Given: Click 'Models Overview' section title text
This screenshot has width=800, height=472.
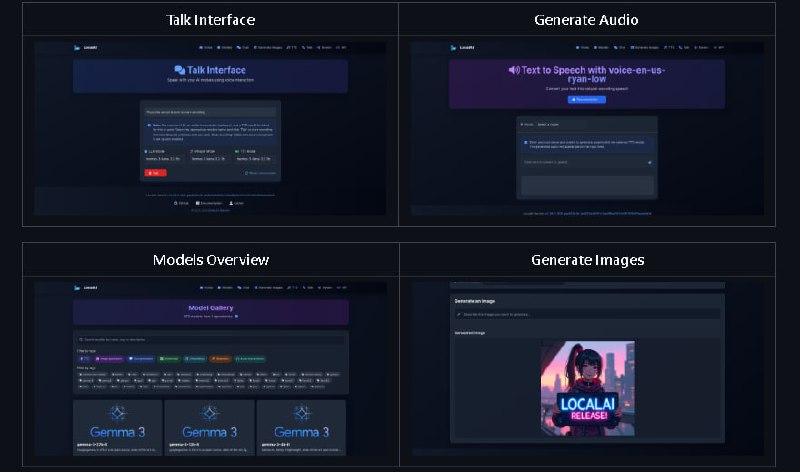Looking at the screenshot, I should click(x=211, y=260).
